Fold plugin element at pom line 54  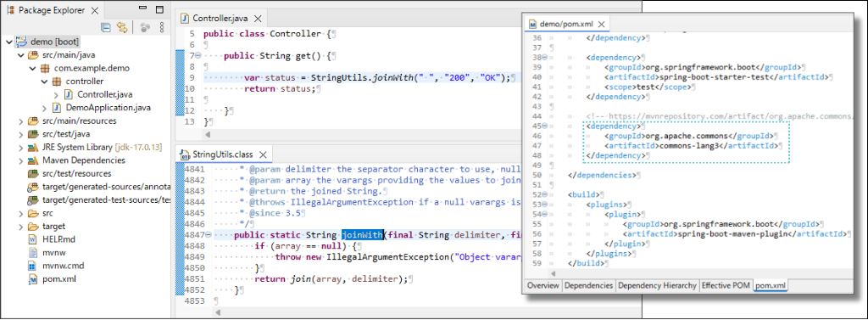tap(545, 215)
